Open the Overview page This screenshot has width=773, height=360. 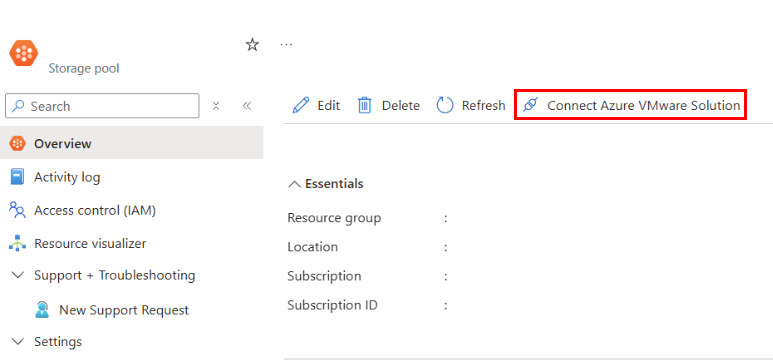pyautogui.click(x=132, y=144)
